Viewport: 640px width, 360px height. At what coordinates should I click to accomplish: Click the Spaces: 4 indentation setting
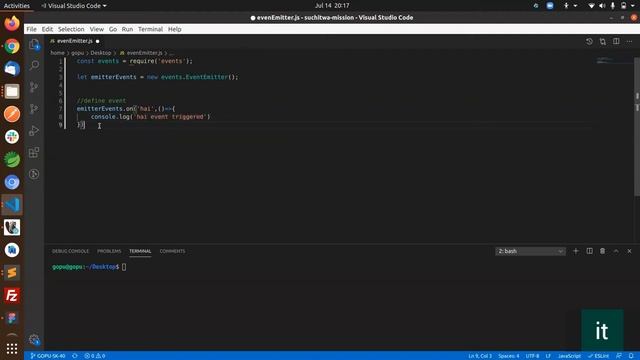coord(509,356)
